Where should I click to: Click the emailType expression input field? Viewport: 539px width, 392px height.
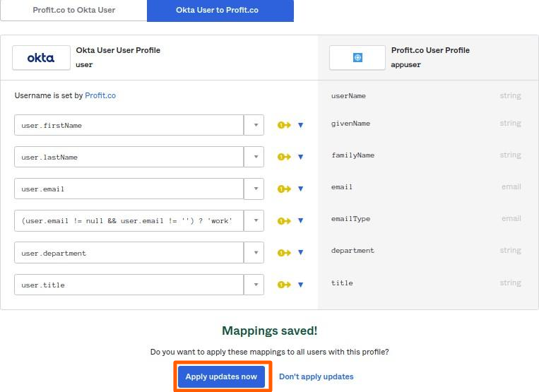pos(129,221)
